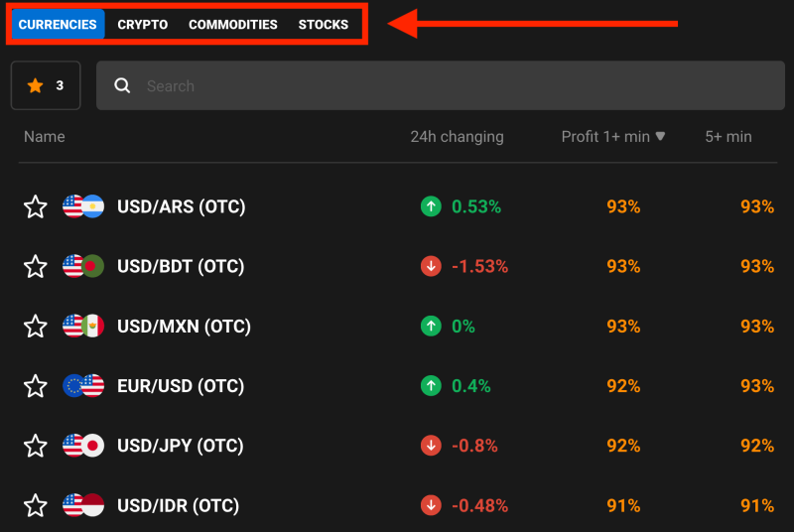Switch to the Crypto tab
Viewport: 794px width, 532px height.
[x=143, y=25]
